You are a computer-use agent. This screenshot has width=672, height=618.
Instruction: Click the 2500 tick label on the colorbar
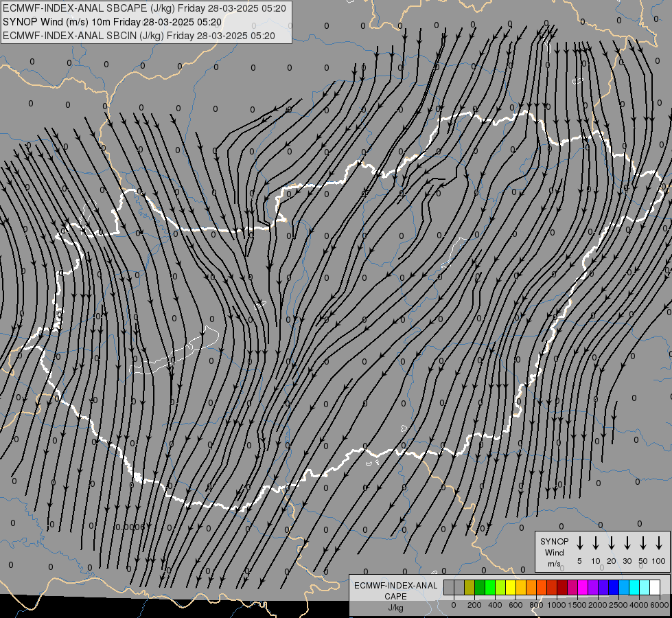pos(618,605)
